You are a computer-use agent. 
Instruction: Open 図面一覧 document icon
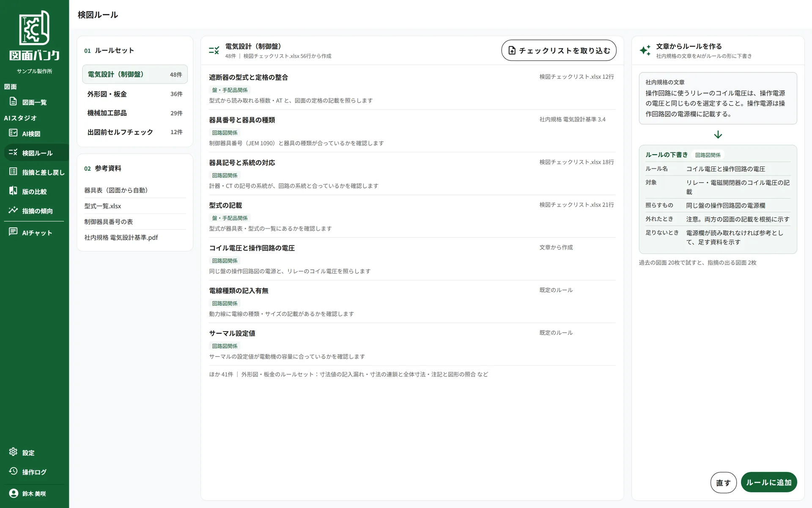point(13,102)
